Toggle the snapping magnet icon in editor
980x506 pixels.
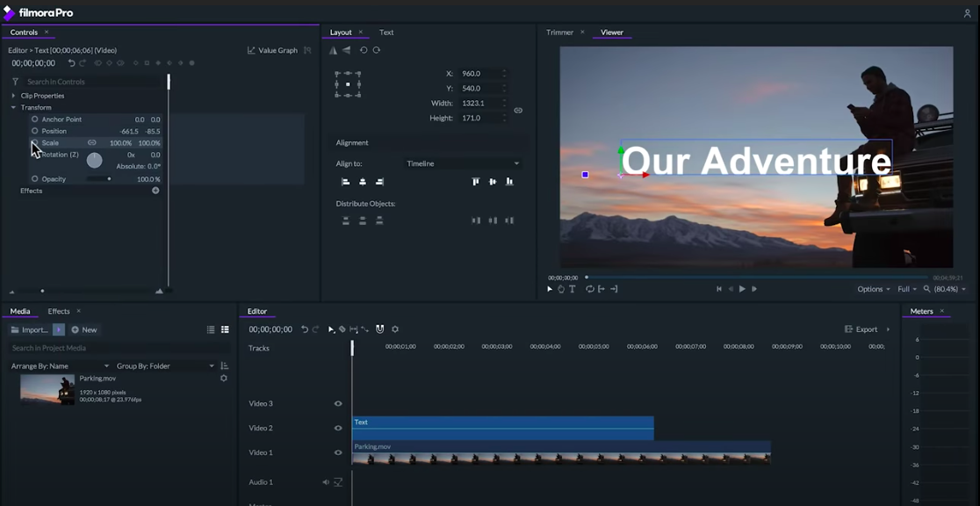point(379,329)
